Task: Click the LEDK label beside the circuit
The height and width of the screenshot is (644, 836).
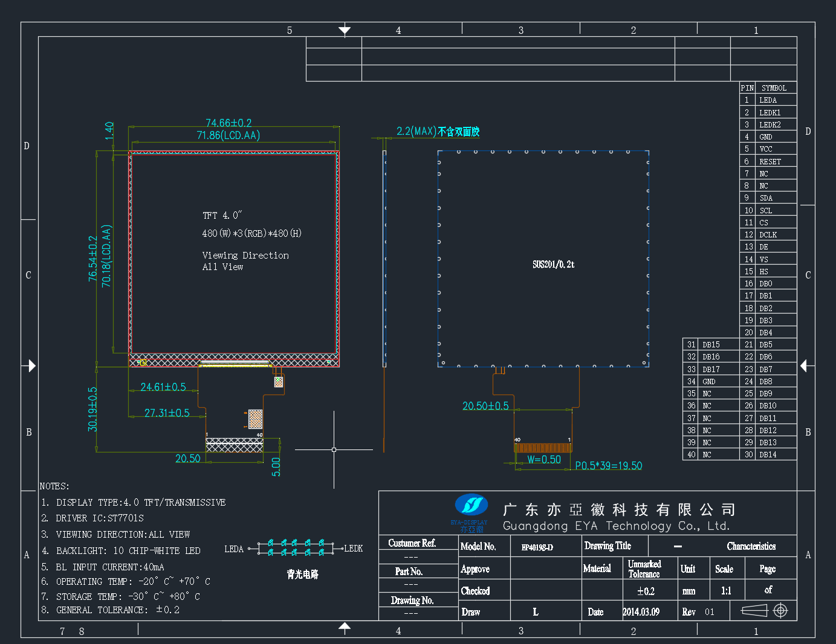Action: 354,549
